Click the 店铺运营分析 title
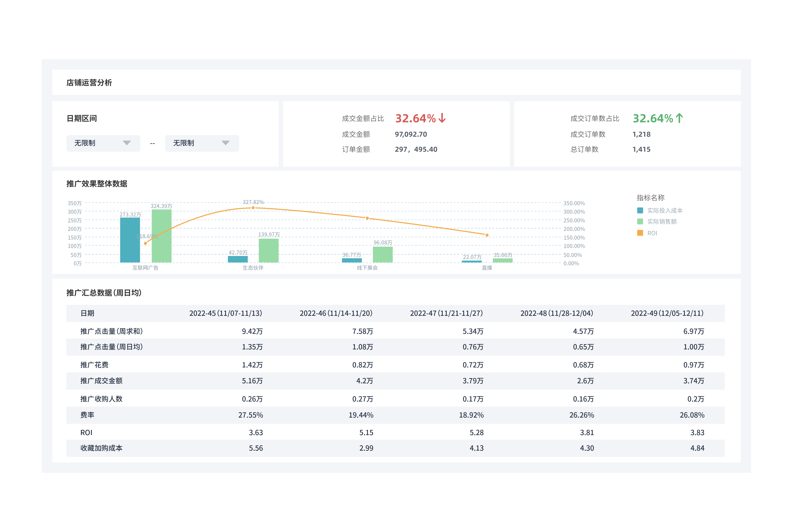This screenshot has width=793, height=532. pyautogui.click(x=89, y=83)
